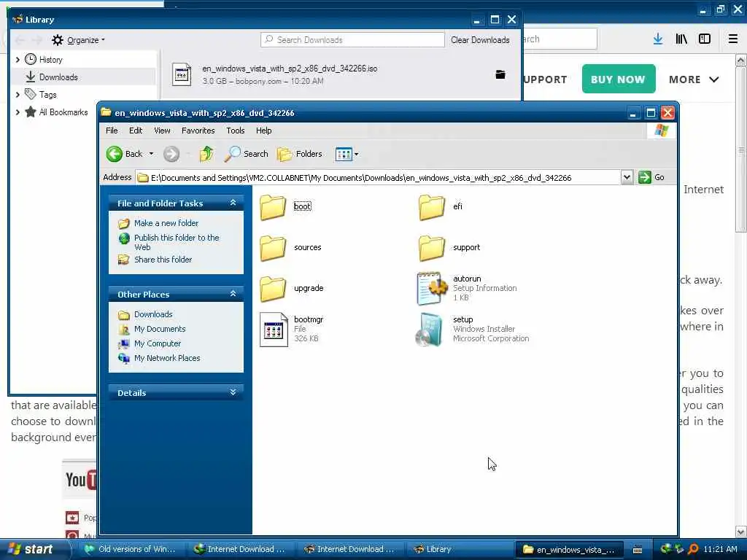Open Firefox library bookshelf icon
Image resolution: width=747 pixels, height=560 pixels.
coord(681,39)
